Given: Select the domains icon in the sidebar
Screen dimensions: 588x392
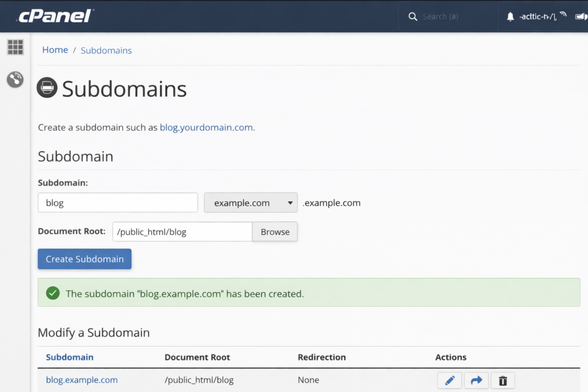Looking at the screenshot, I should click(x=15, y=80).
